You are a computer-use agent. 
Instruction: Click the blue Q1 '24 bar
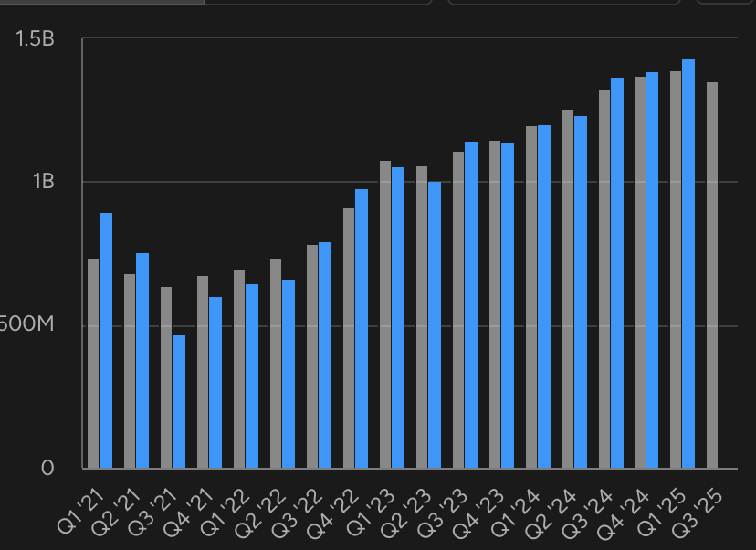pos(544,297)
